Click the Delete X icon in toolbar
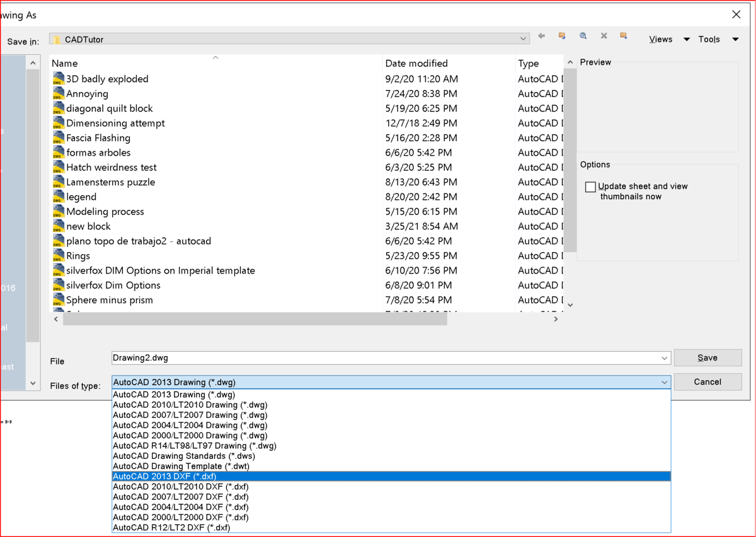 pyautogui.click(x=604, y=37)
